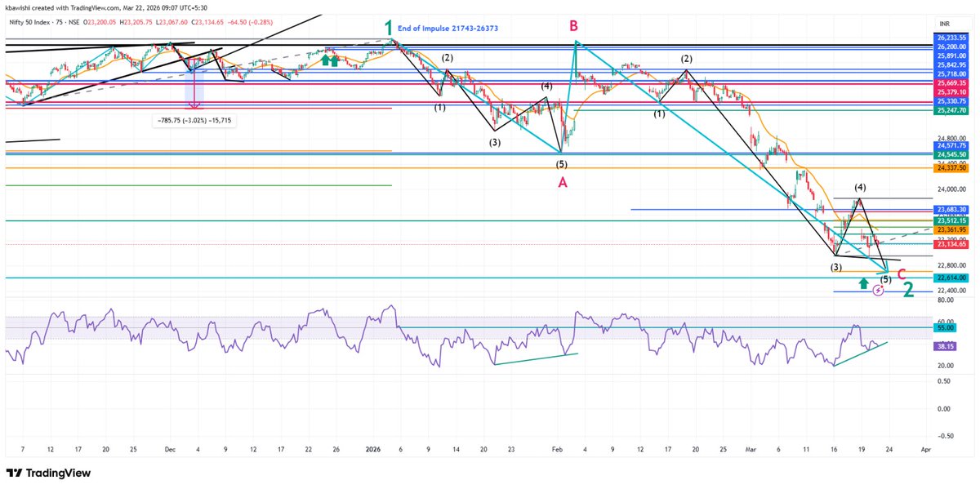Click the green 25,247.70 price label
Viewport: 980px width, 489px height.
tap(952, 109)
